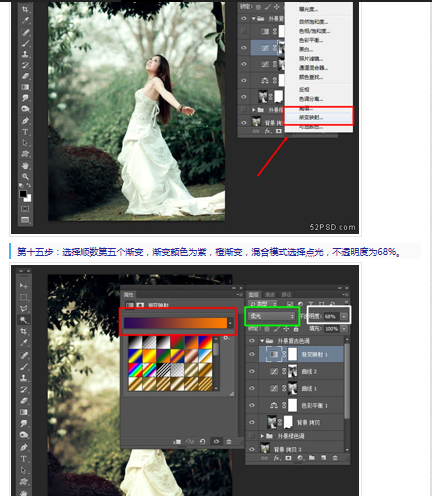Click foreground black color swatch in upper toolbar

[x=23, y=194]
